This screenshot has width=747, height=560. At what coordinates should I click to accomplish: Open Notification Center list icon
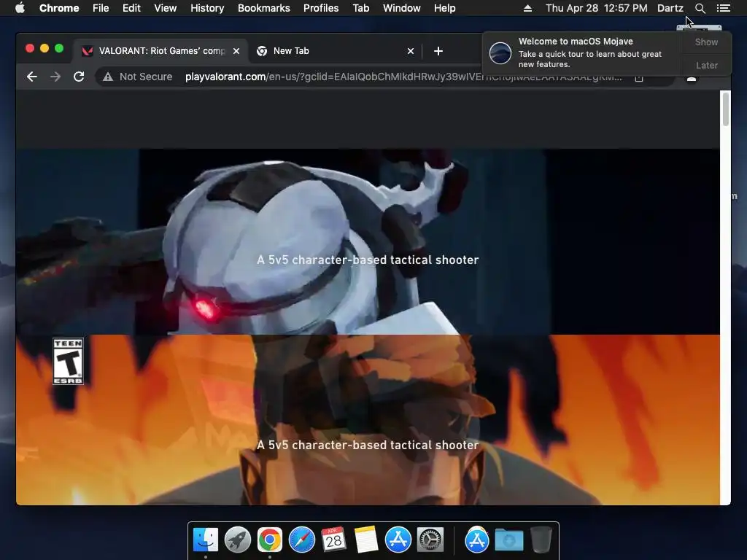click(723, 8)
